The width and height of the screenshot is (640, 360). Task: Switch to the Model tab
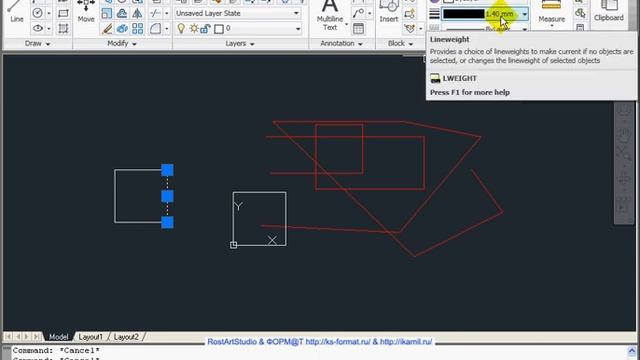click(x=58, y=337)
